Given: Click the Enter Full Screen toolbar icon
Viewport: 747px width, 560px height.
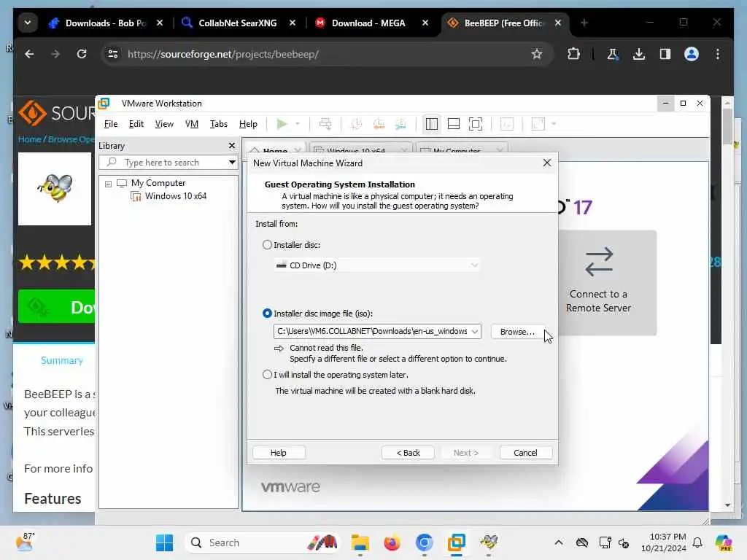Looking at the screenshot, I should [476, 124].
